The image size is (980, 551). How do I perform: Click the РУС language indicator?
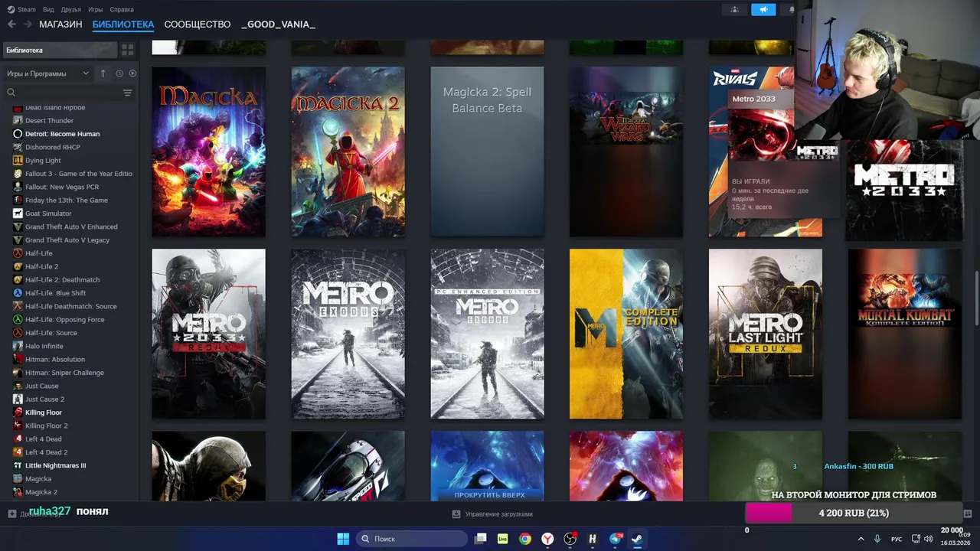pyautogui.click(x=897, y=539)
